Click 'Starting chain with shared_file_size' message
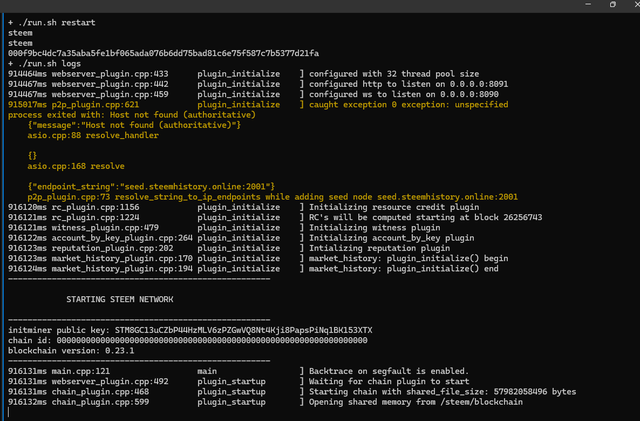 pyautogui.click(x=442, y=392)
